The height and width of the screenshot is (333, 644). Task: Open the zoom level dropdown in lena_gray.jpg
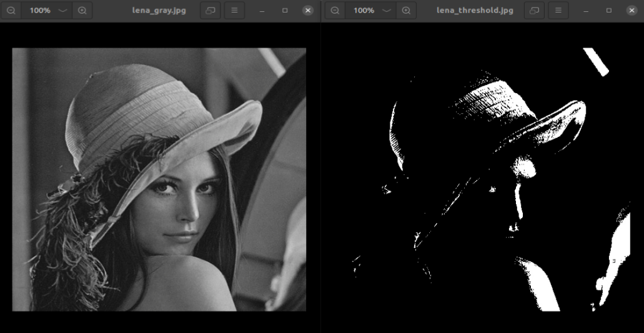63,11
